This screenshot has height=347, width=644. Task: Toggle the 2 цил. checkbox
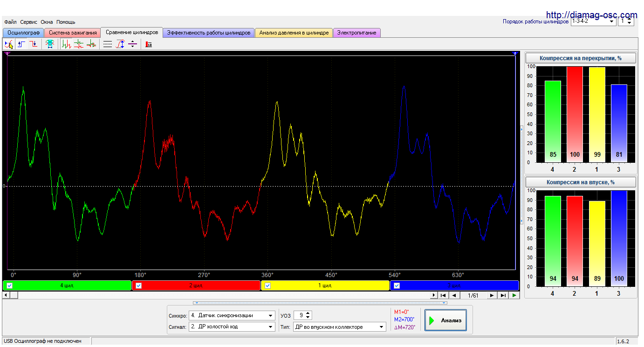click(x=138, y=286)
